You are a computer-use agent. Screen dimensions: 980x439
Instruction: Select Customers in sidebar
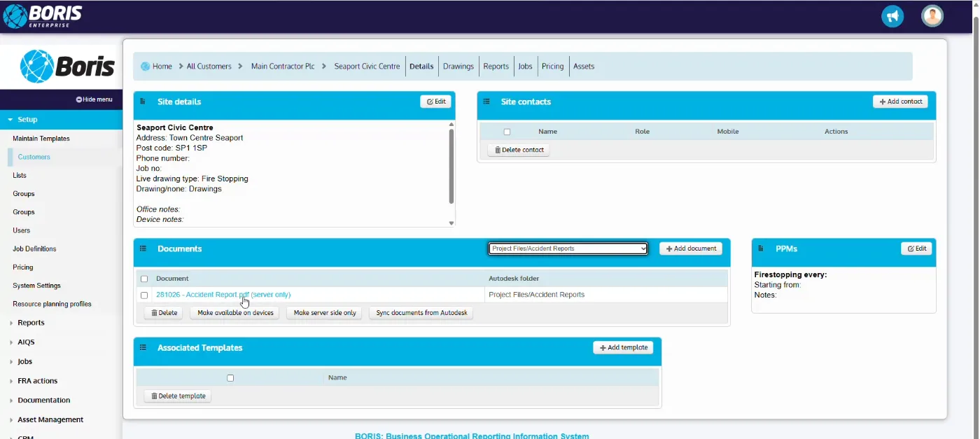[34, 157]
